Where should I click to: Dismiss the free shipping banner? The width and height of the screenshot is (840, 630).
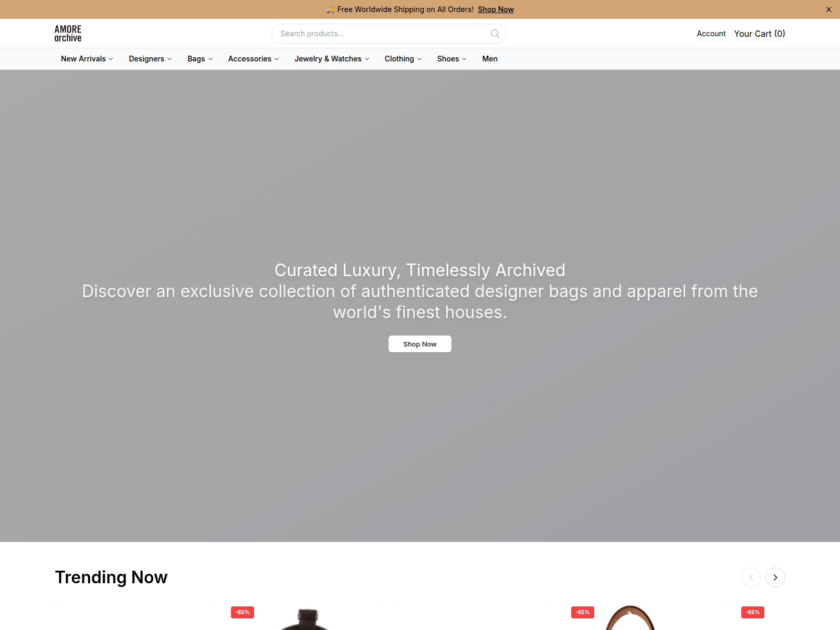828,9
